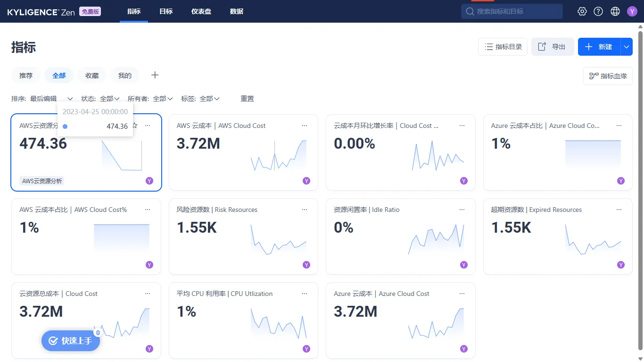Expand the 状态 status filter dropdown
Image resolution: width=644 pixels, height=362 pixels.
(x=110, y=99)
